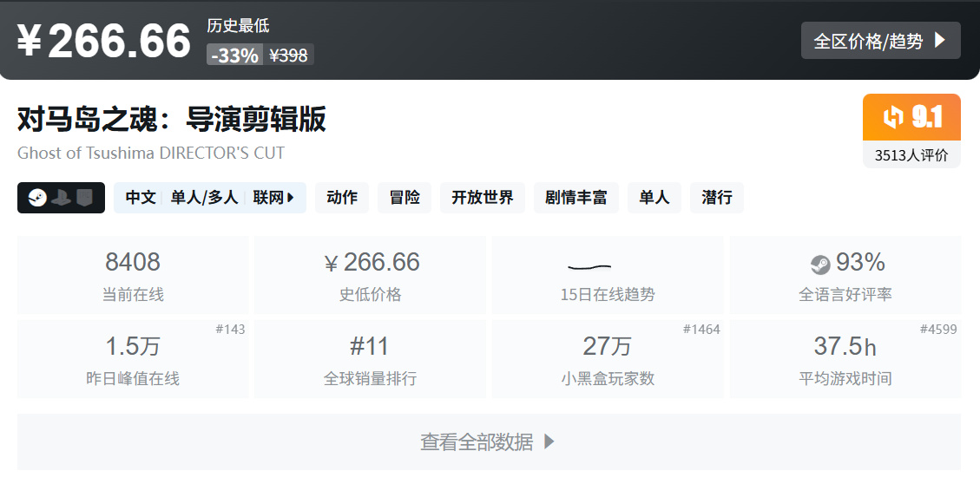Click the #11 全球销量排行 stat card
The width and height of the screenshot is (980, 484).
coord(370,359)
